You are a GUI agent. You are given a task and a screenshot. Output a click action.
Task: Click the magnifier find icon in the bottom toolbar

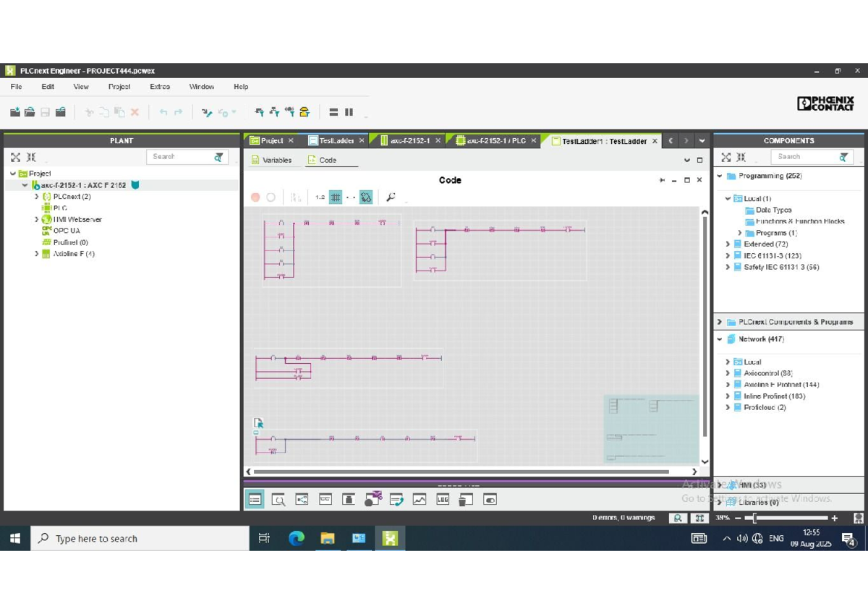[278, 499]
